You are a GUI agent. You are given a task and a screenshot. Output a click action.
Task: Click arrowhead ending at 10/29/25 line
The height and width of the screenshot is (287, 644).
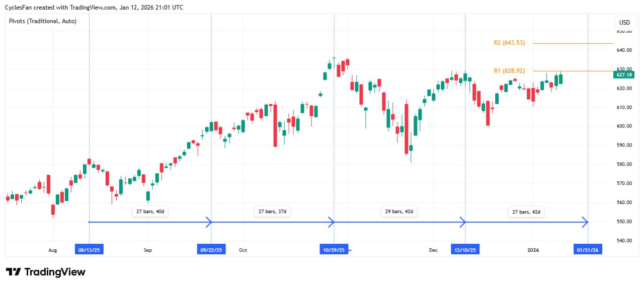(332, 222)
